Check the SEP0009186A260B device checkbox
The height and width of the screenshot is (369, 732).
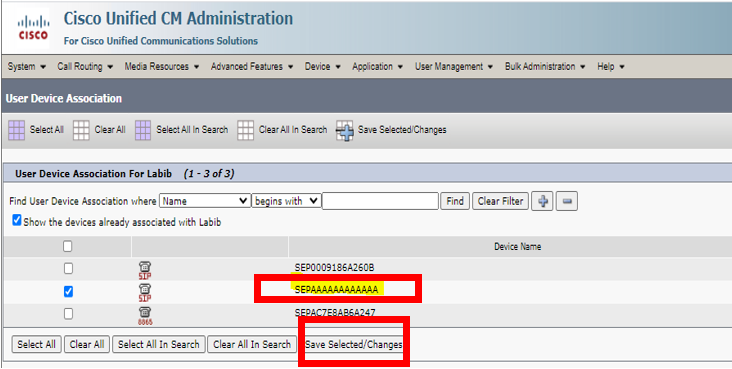point(68,269)
